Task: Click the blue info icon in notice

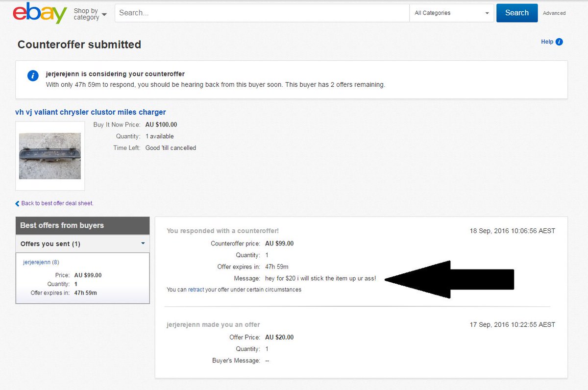Action: tap(33, 76)
